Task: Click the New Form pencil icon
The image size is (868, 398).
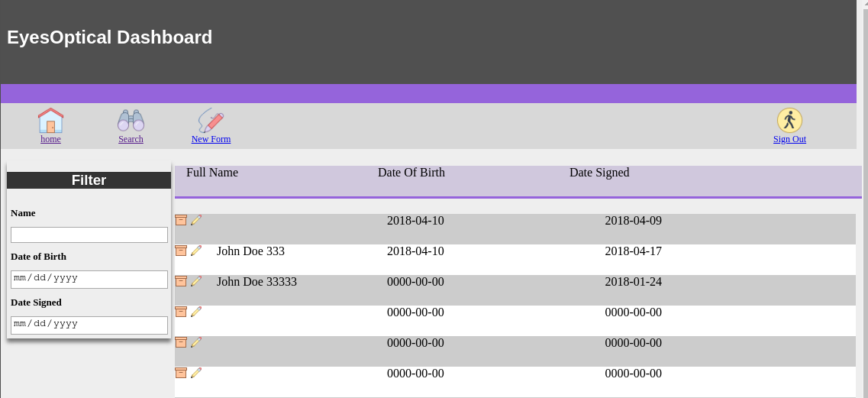Action: [x=211, y=120]
